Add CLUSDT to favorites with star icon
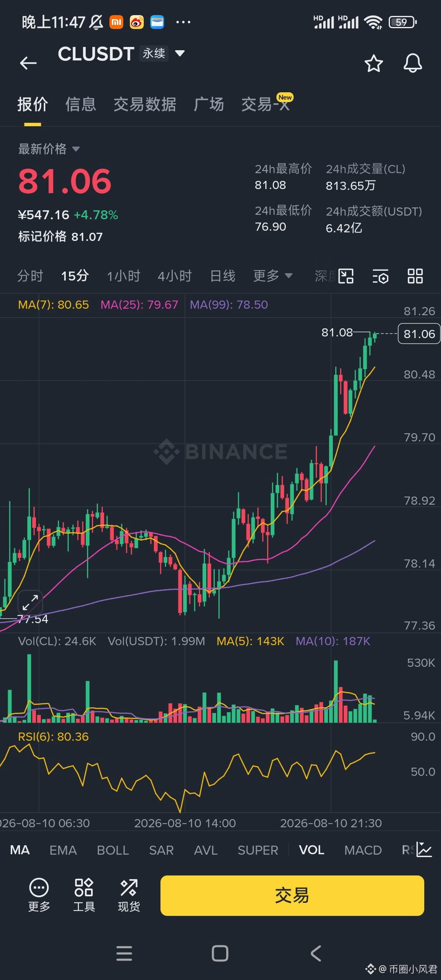 coord(373,63)
